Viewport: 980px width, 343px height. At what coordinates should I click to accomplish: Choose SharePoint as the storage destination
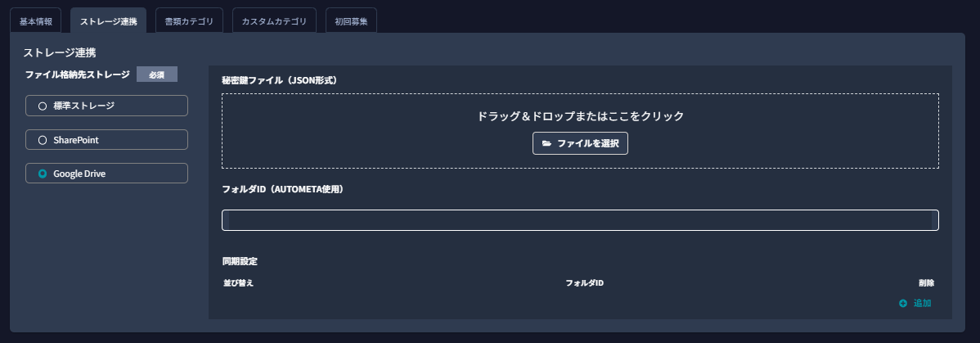[106, 140]
